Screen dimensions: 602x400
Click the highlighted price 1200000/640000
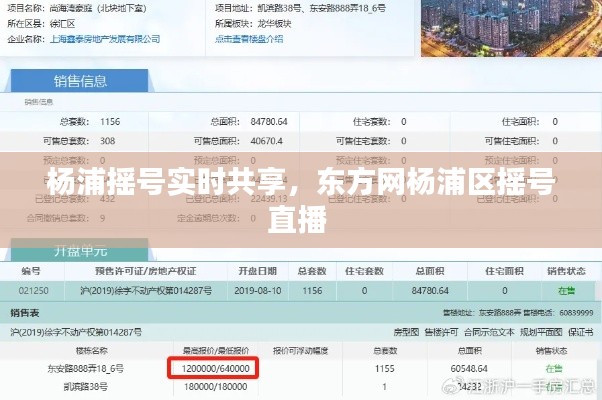(216, 368)
